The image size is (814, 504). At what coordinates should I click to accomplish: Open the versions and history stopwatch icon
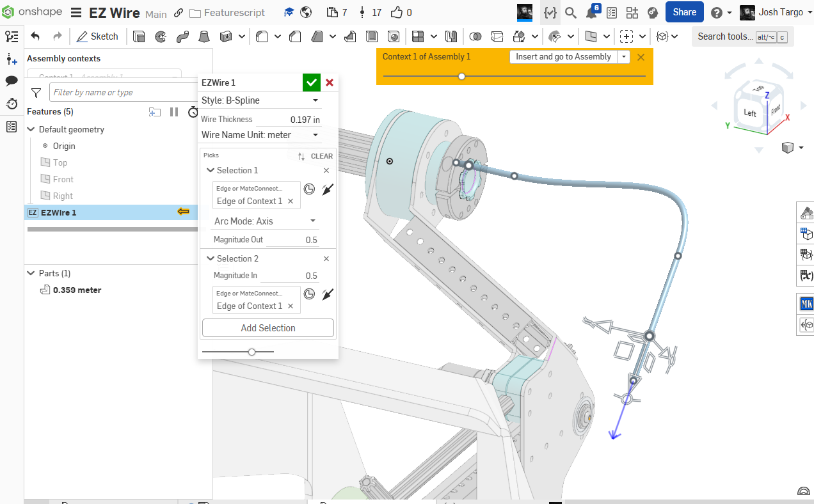point(12,104)
